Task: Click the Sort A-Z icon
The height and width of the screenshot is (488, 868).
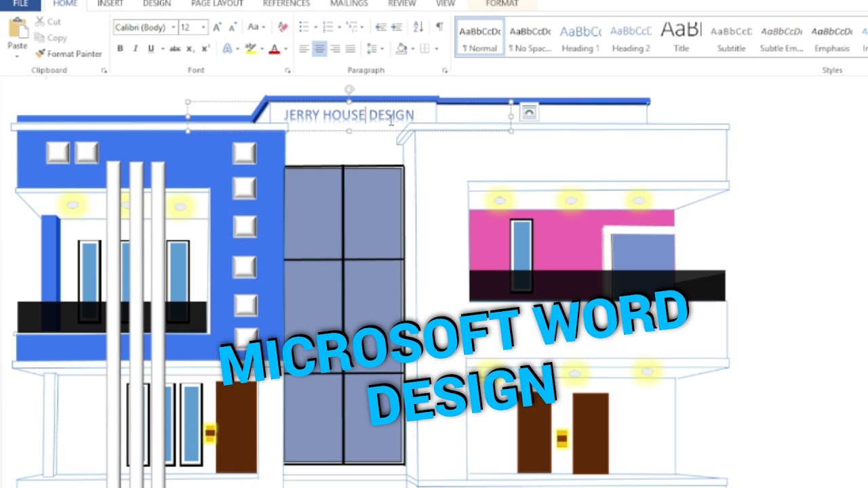Action: [x=418, y=27]
